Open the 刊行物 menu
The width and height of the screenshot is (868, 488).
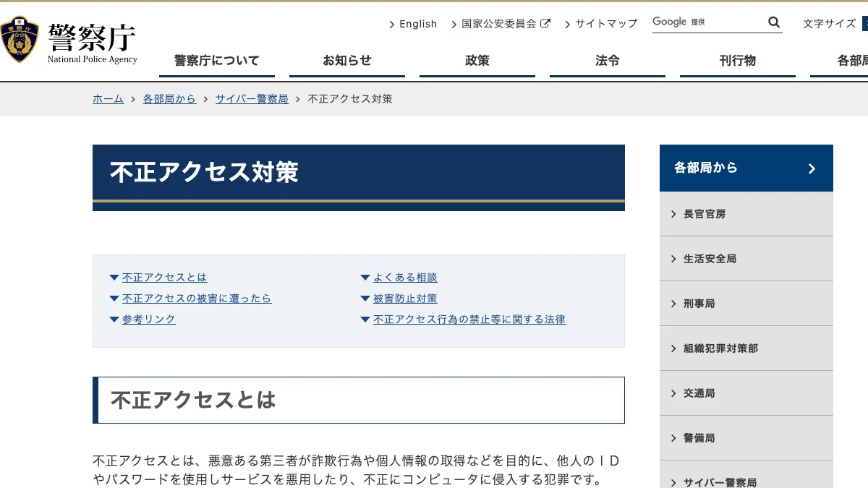(x=738, y=61)
